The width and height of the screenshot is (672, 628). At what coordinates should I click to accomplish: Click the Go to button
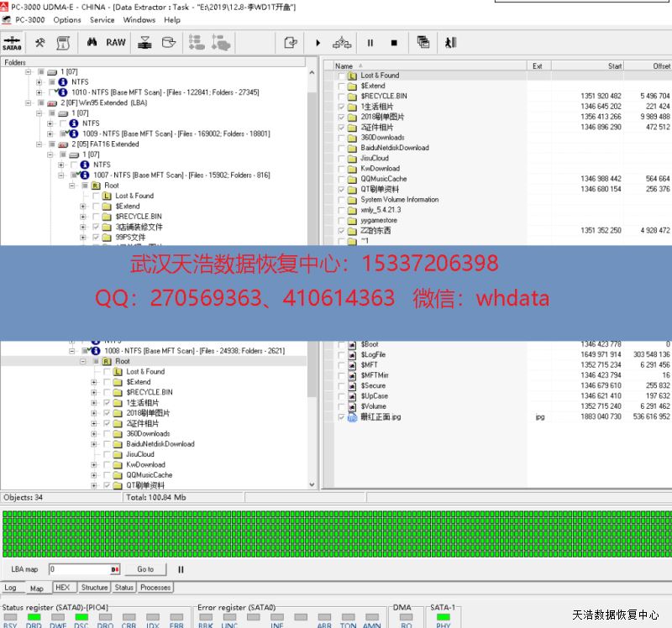pos(145,569)
